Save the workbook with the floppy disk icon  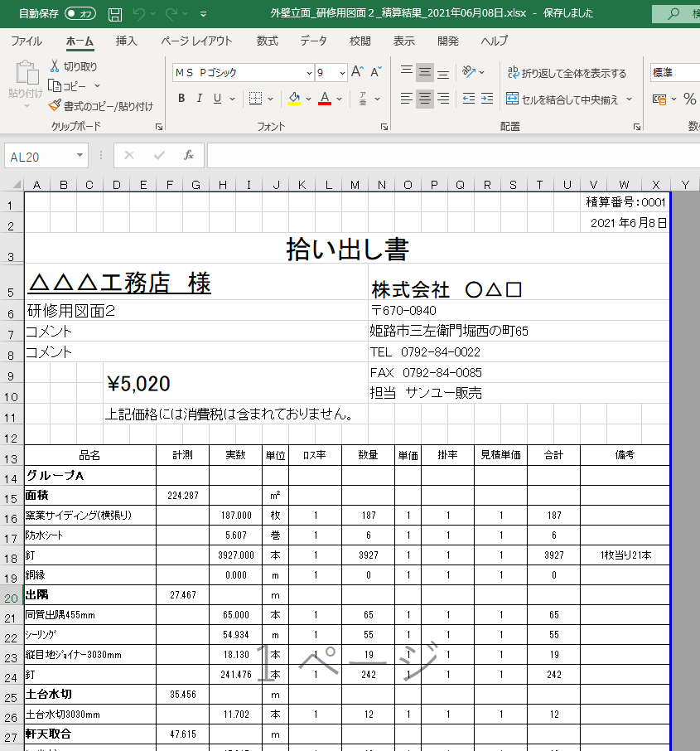(x=115, y=14)
